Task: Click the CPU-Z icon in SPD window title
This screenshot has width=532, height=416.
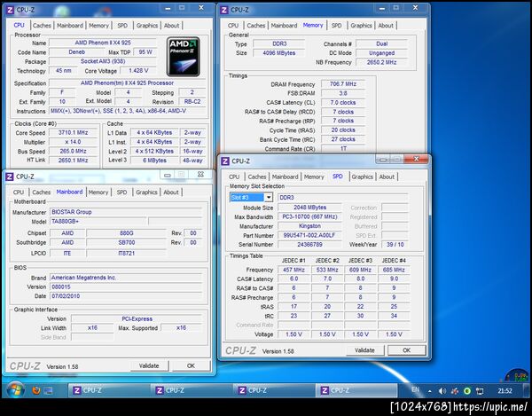Action: (225, 161)
